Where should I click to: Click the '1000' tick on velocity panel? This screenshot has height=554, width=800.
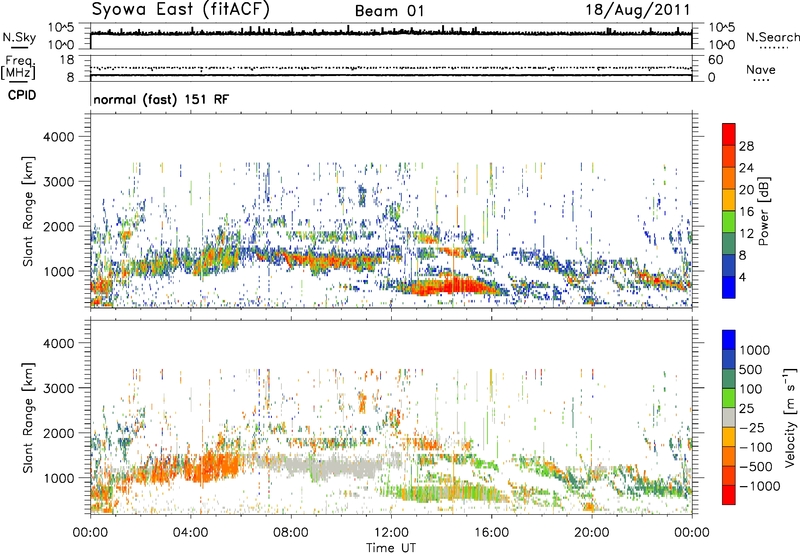[x=58, y=478]
